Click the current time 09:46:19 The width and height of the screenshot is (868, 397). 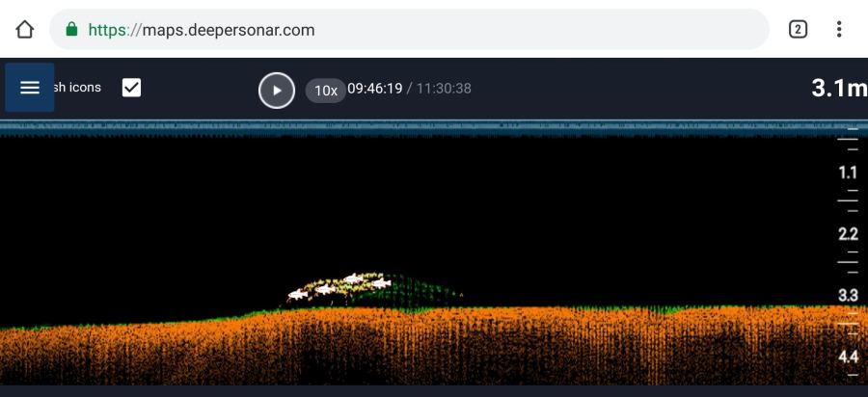pyautogui.click(x=374, y=89)
